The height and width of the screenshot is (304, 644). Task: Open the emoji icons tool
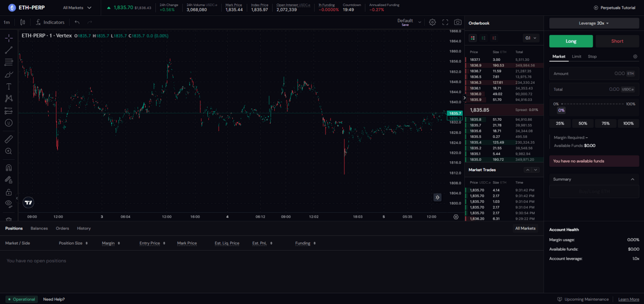[x=8, y=123]
